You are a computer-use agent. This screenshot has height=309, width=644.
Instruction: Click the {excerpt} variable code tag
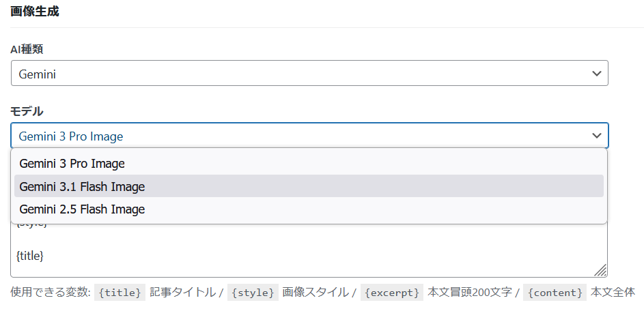click(391, 293)
